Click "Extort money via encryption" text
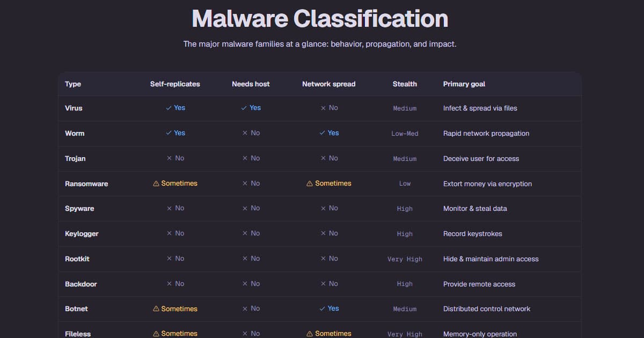Image resolution: width=644 pixels, height=338 pixels. (487, 183)
